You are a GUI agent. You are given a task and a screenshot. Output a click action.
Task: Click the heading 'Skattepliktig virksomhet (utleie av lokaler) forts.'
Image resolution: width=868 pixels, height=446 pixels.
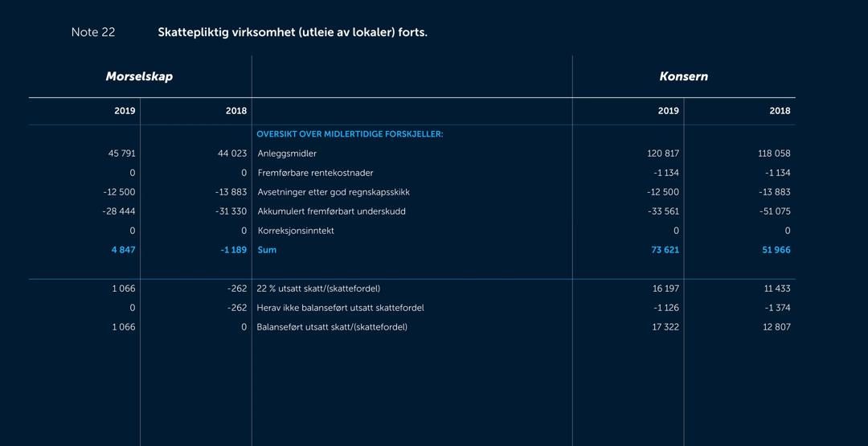point(293,33)
